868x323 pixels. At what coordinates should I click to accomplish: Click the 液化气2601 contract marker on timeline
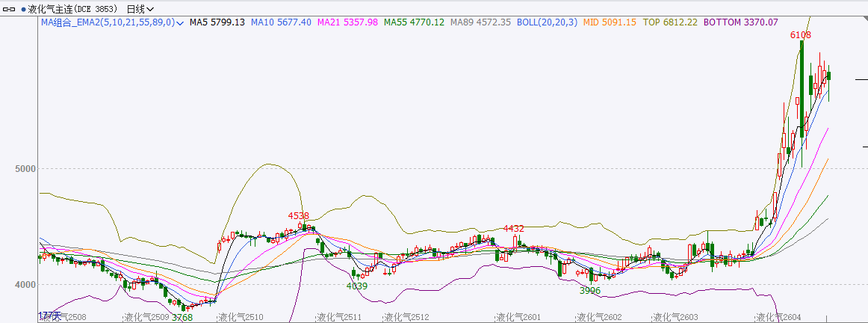pos(518,317)
